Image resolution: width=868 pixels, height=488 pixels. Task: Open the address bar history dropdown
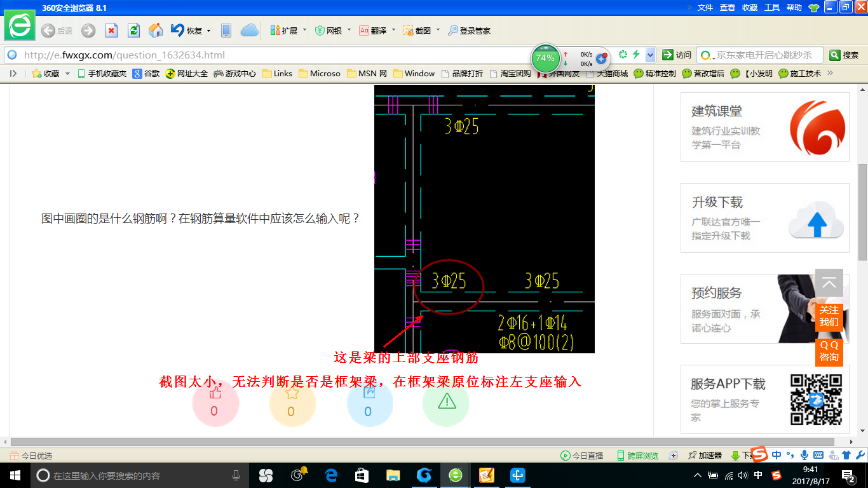tap(650, 55)
